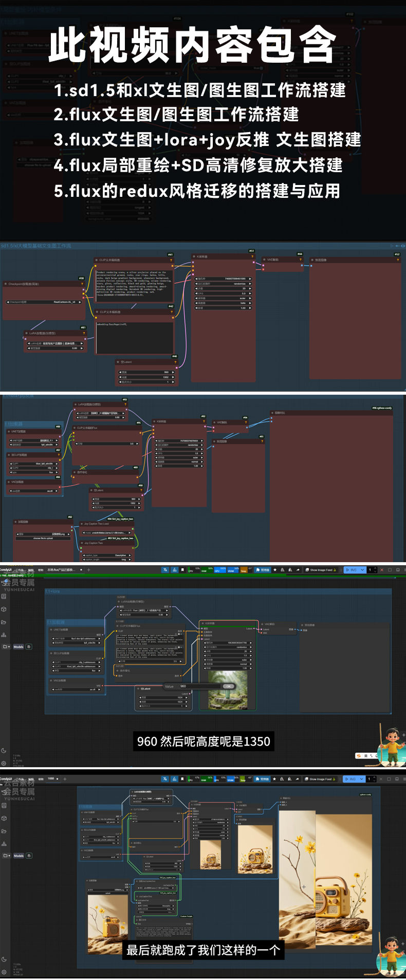Open workflow tree sidebar icon in the 960-subtitle screenshot
The height and width of the screenshot is (980, 406).
click(4, 635)
